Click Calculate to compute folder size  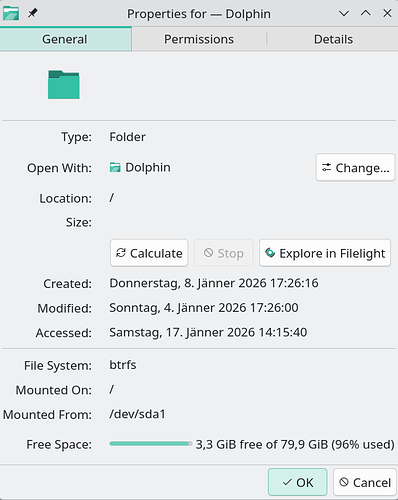coord(149,253)
